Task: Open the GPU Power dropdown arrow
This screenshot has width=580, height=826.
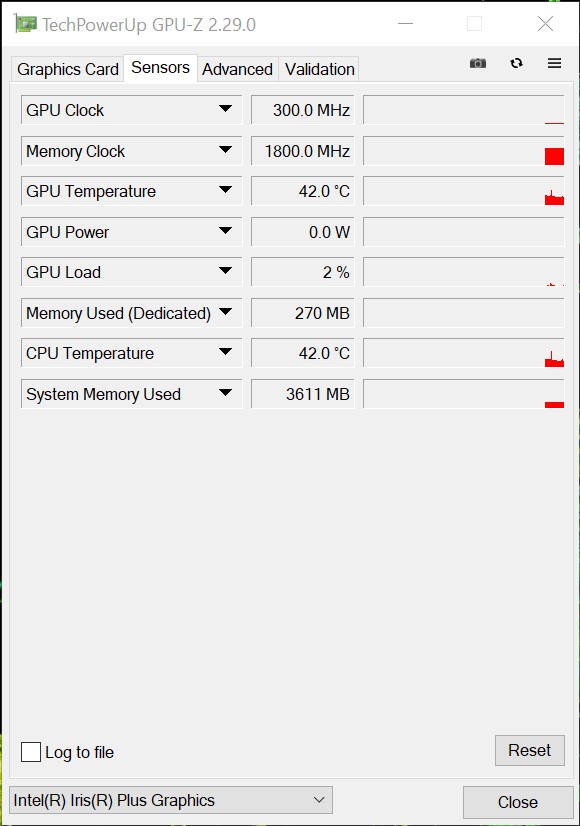Action: point(225,231)
